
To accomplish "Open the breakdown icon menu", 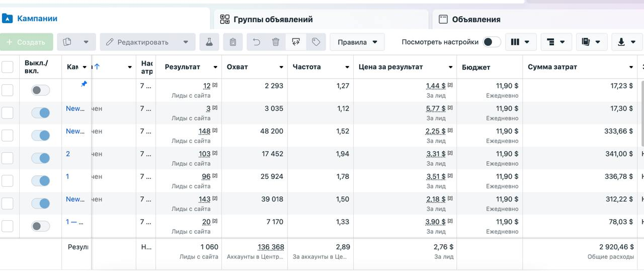I will point(555,42).
